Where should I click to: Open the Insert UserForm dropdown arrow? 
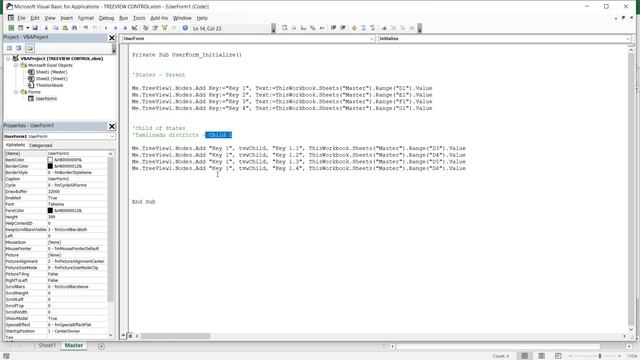[x=28, y=28]
